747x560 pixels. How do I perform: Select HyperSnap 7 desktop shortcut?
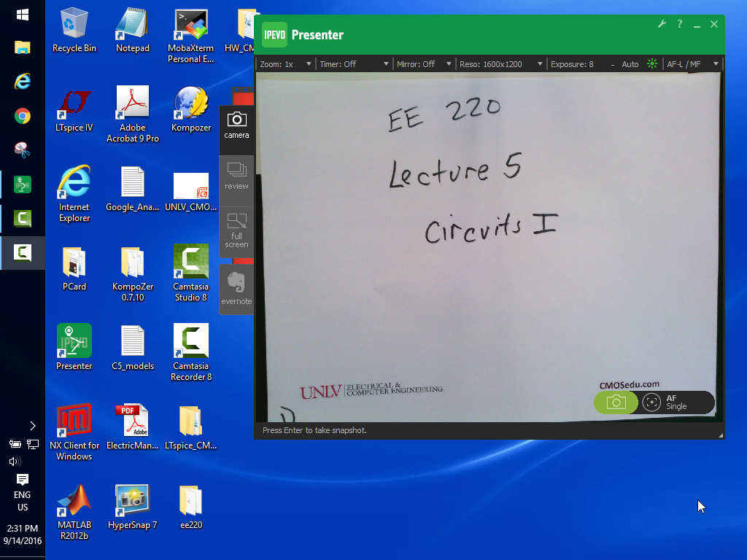tap(133, 507)
